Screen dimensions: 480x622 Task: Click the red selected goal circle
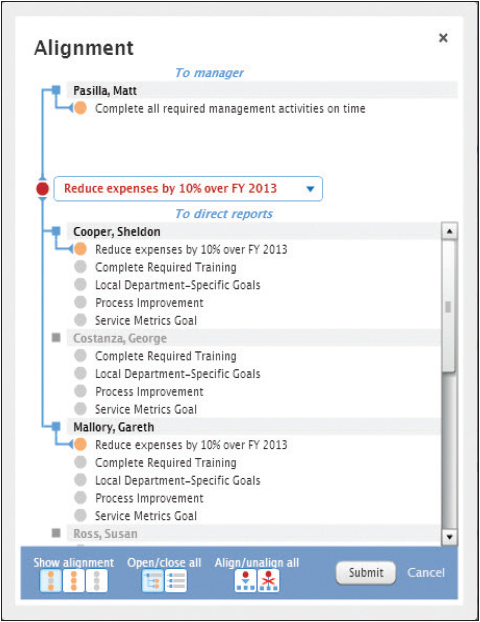tap(42, 189)
